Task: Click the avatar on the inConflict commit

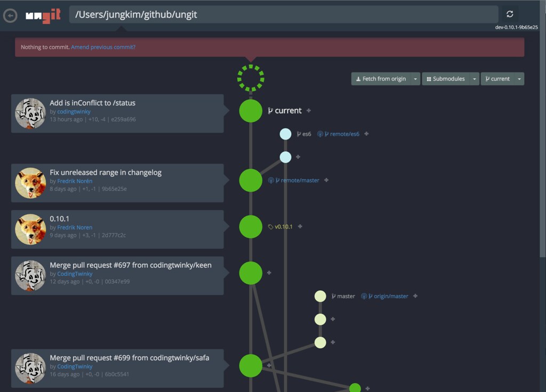Action: coord(30,113)
